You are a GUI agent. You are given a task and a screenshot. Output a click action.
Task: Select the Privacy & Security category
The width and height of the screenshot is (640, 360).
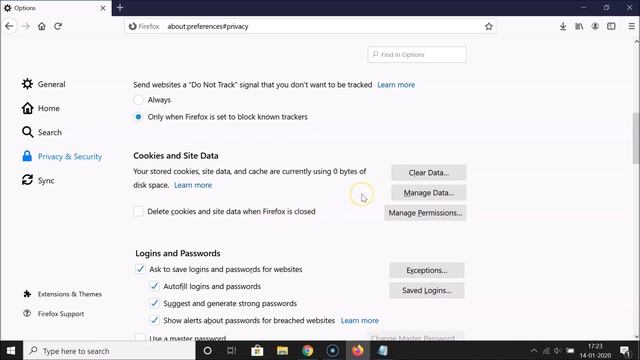tap(62, 156)
